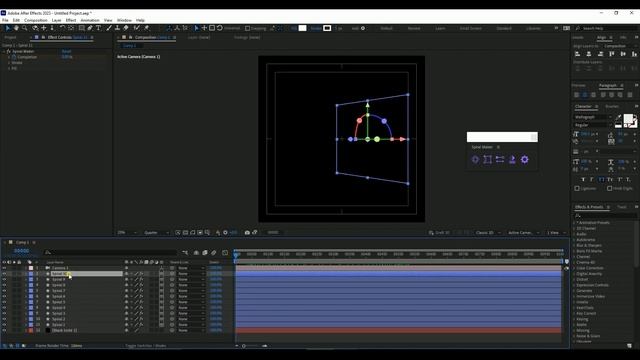Viewport: 640px width, 360px height.
Task: Click the Camera 1 layer camera icon
Action: point(48,268)
